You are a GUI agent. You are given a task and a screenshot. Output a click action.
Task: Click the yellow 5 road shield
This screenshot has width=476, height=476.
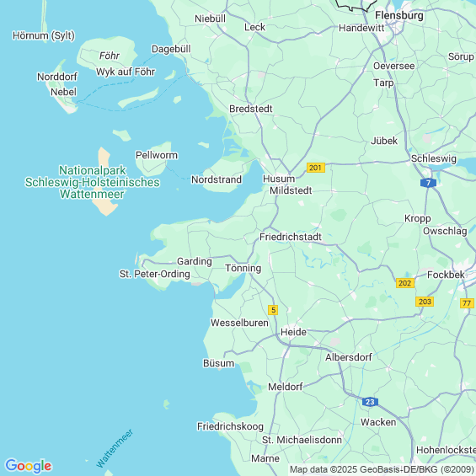[x=273, y=310]
